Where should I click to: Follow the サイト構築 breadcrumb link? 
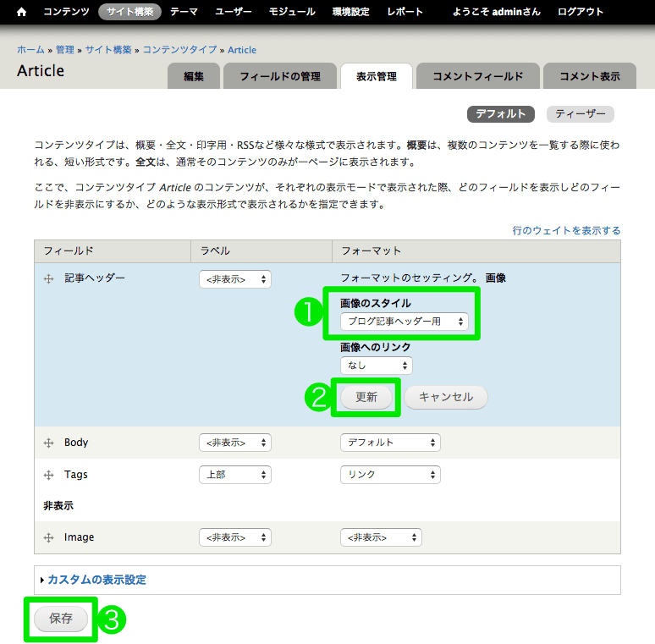[108, 50]
